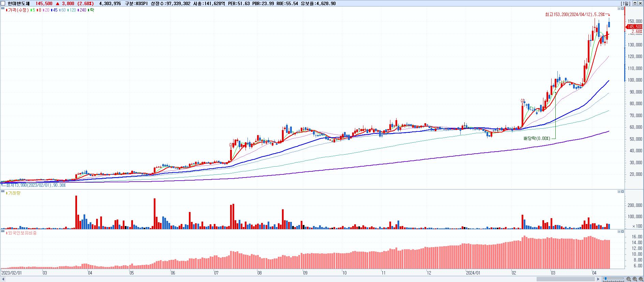Click the 한미반도체 stock name
The image size is (644, 282).
(19, 3)
